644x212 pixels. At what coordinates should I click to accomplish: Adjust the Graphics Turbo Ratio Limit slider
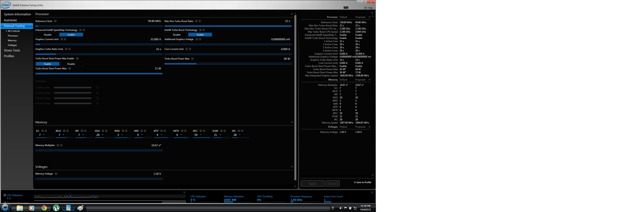coord(99,54)
